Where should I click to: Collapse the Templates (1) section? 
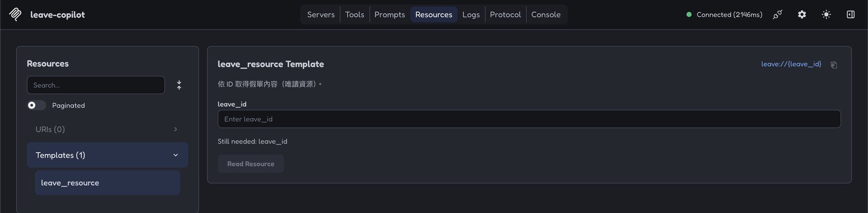[107, 155]
